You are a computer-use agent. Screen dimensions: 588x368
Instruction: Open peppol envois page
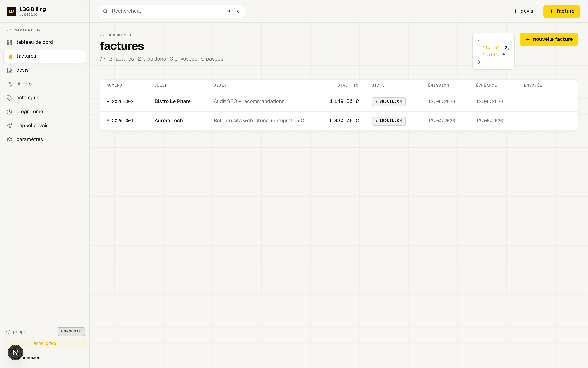point(45,126)
